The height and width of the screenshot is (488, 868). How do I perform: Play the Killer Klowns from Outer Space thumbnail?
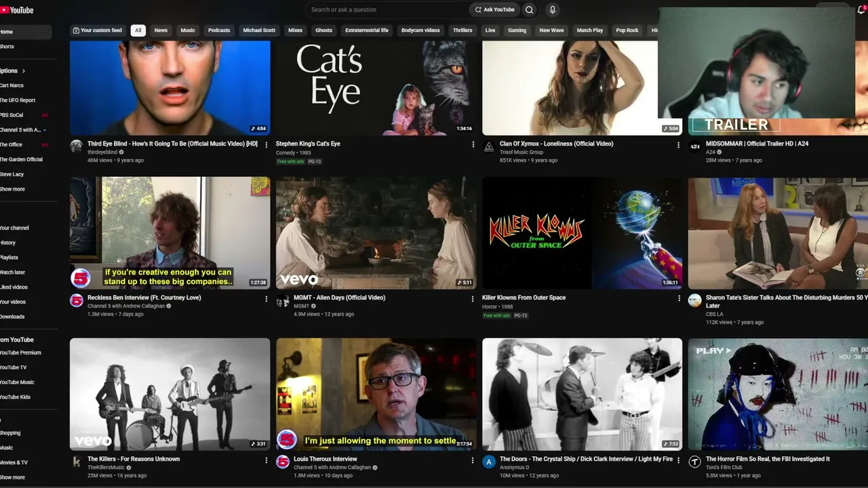click(582, 233)
